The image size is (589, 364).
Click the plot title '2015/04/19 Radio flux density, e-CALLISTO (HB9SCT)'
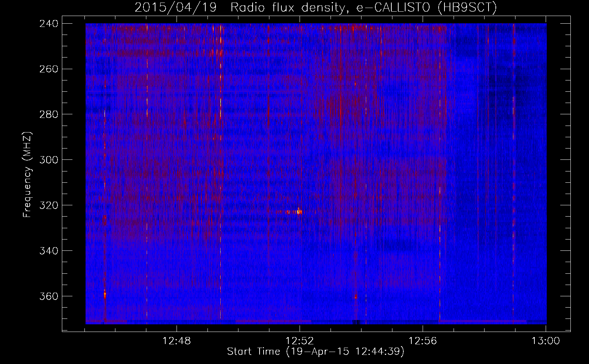point(316,7)
